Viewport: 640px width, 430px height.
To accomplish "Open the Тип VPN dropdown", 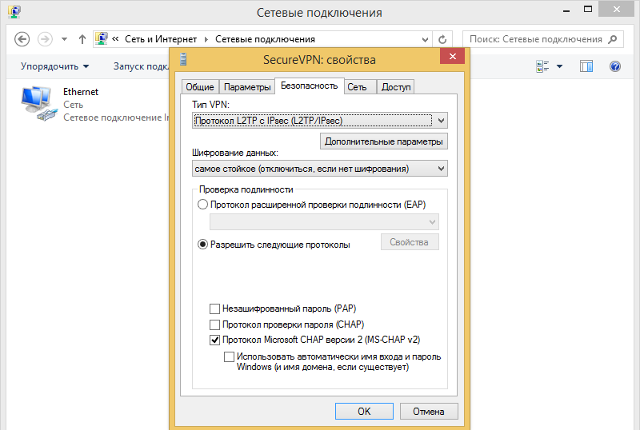I will click(320, 121).
